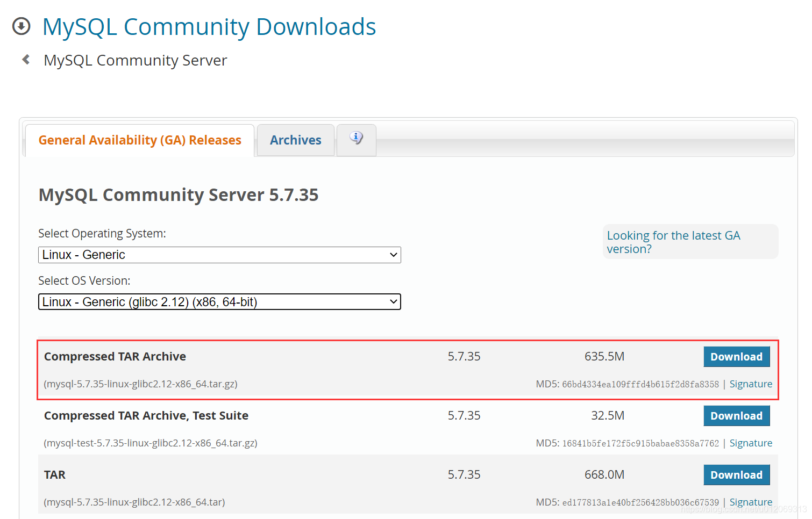Image resolution: width=812 pixels, height=519 pixels.
Task: Click the TAR row title
Action: tap(55, 475)
